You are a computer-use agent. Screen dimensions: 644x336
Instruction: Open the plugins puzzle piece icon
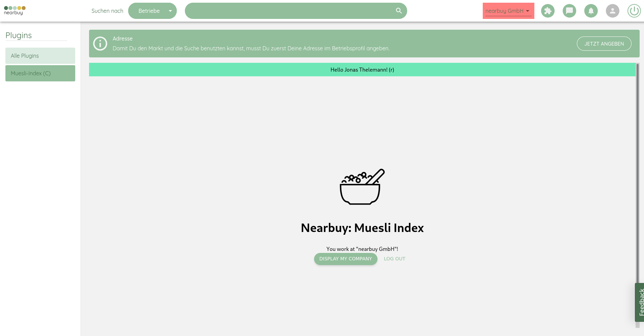click(548, 11)
